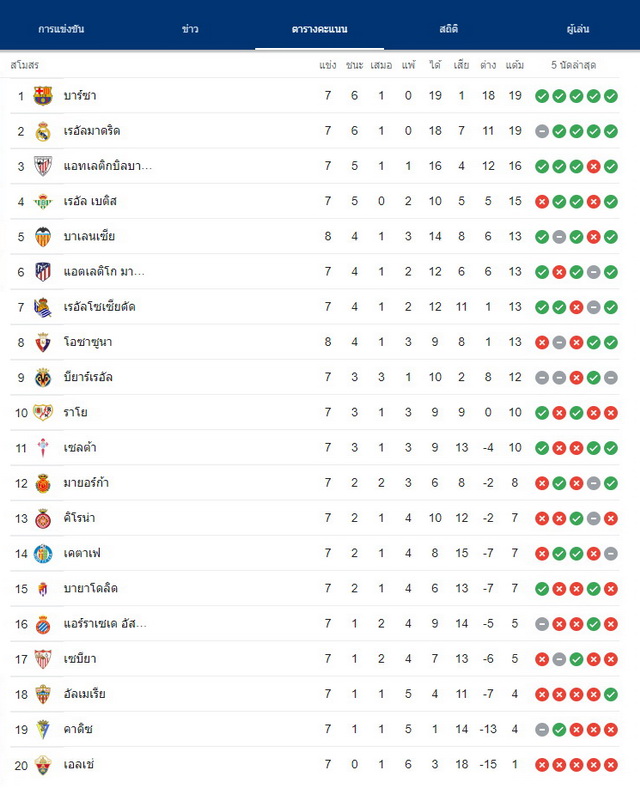This screenshot has width=640, height=789.
Task: Open the ผู้เล่น tab
Action: coord(577,29)
